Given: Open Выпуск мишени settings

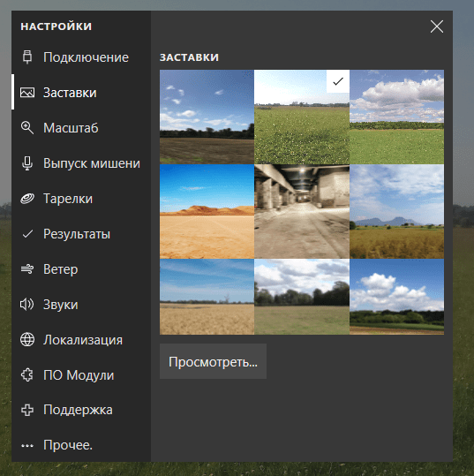Looking at the screenshot, I should pyautogui.click(x=81, y=163).
